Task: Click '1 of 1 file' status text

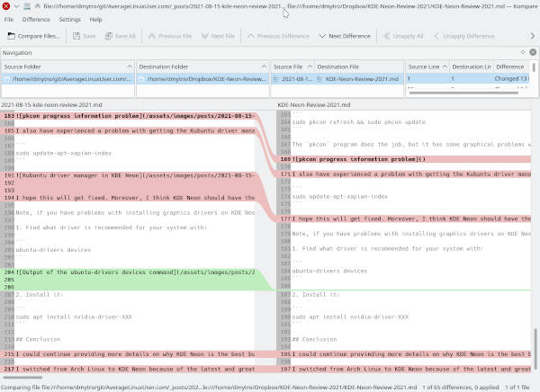Action: pos(517,388)
